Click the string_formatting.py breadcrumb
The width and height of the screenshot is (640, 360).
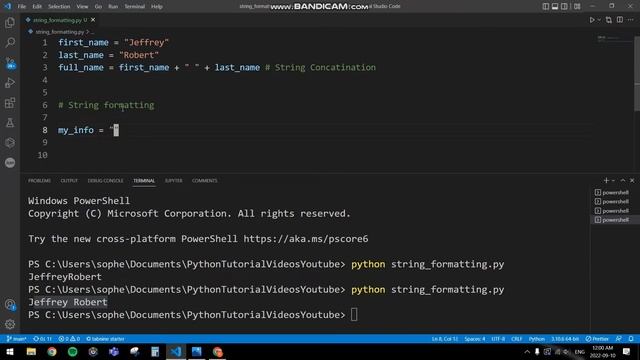tap(59, 31)
